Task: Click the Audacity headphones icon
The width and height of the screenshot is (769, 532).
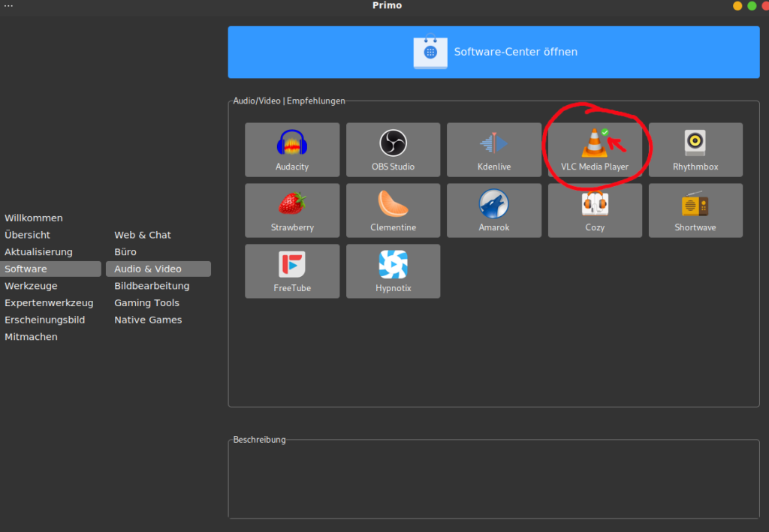Action: (x=292, y=143)
